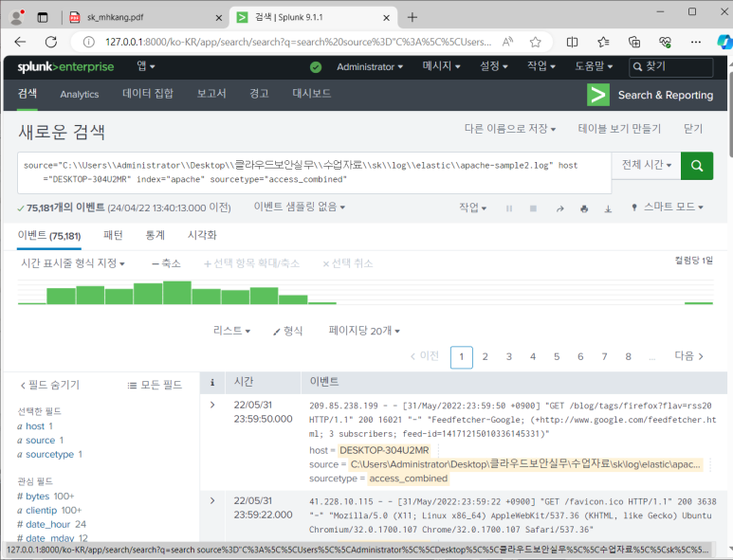
Task: Open the 도움말 help dropdown
Action: [x=594, y=66]
